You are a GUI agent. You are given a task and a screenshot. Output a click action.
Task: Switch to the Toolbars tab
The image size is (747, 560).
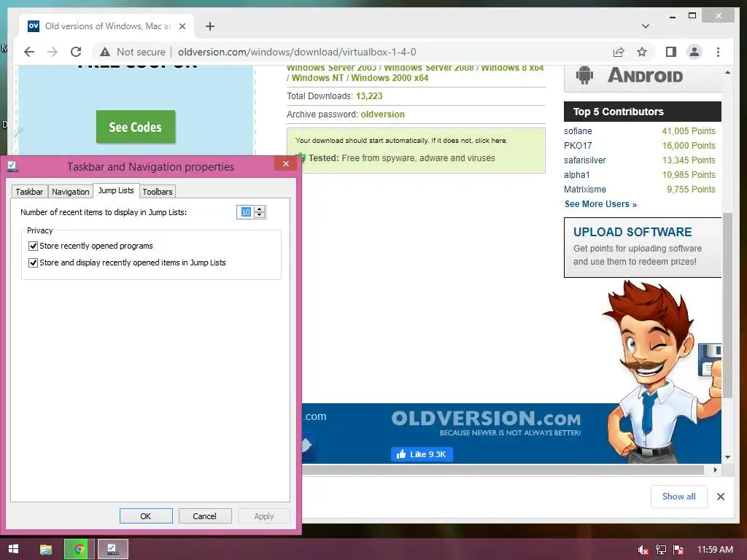(x=158, y=192)
